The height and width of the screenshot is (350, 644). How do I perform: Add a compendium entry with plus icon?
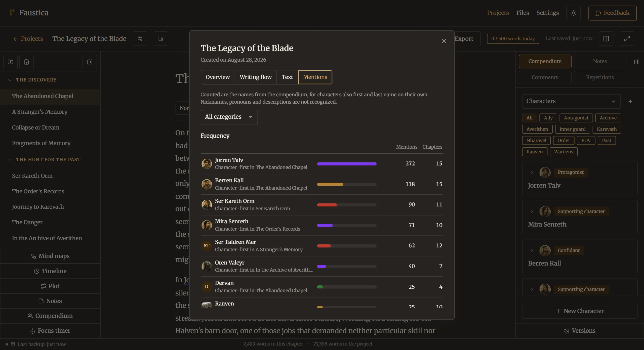(630, 101)
